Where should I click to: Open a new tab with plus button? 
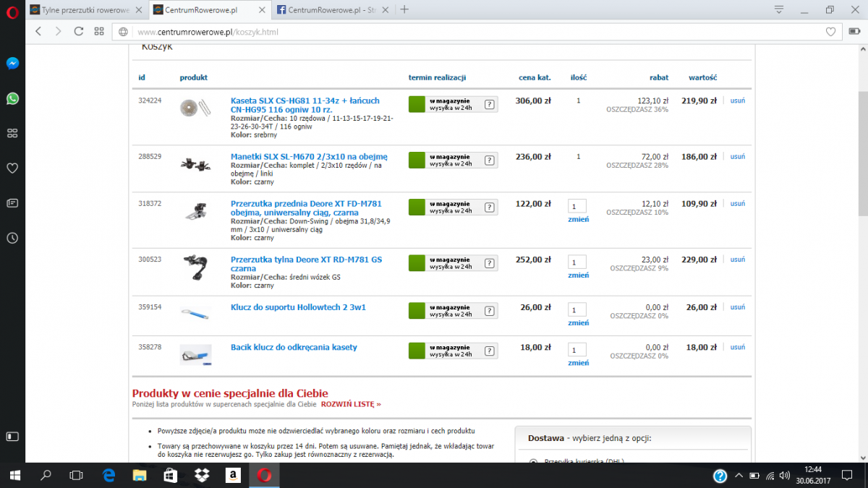click(x=404, y=9)
